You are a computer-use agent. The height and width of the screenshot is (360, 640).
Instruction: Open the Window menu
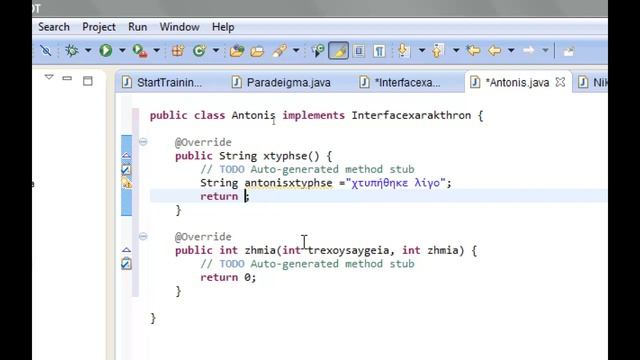click(x=180, y=27)
